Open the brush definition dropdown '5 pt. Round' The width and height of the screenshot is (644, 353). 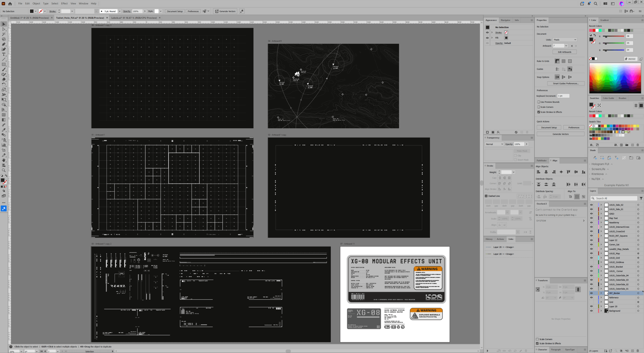119,11
